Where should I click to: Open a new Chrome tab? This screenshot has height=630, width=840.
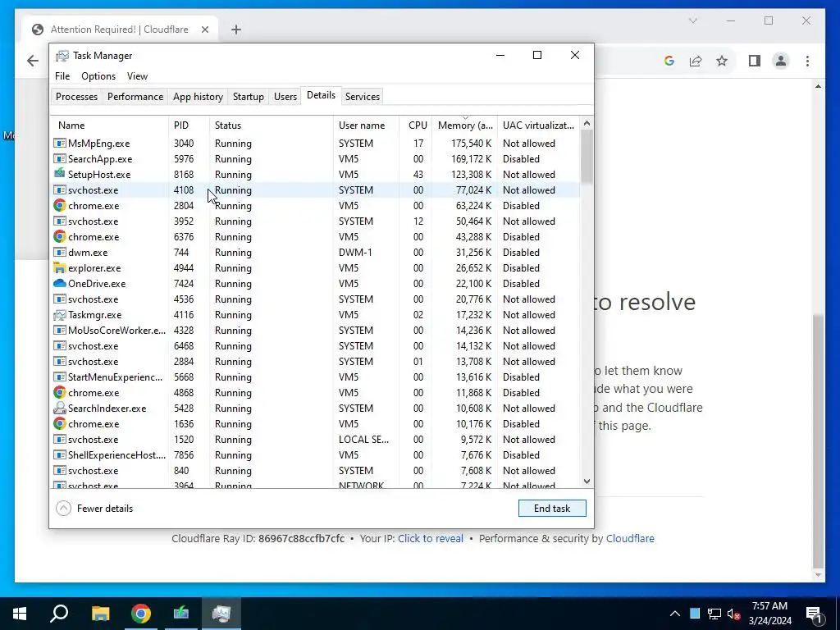(x=236, y=30)
